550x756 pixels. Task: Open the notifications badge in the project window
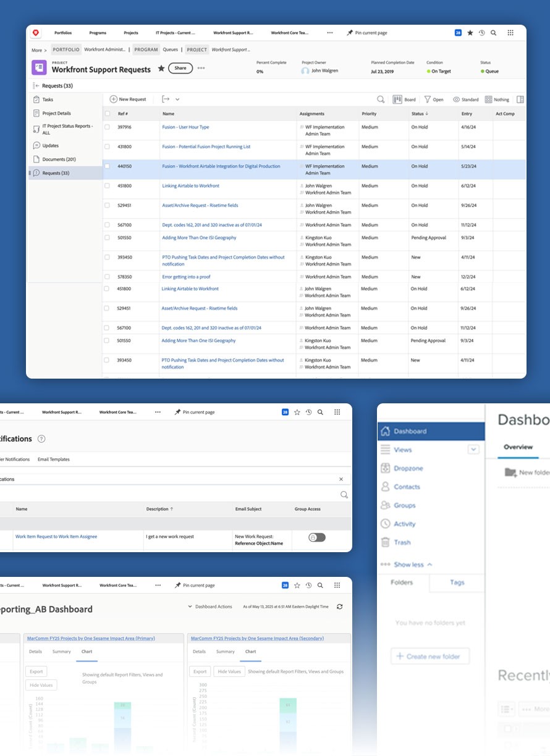click(458, 33)
